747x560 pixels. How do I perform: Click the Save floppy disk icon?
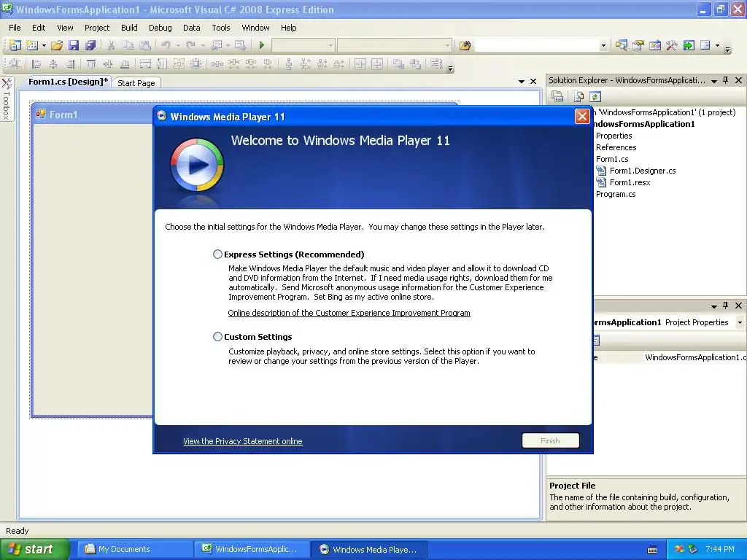tap(74, 45)
